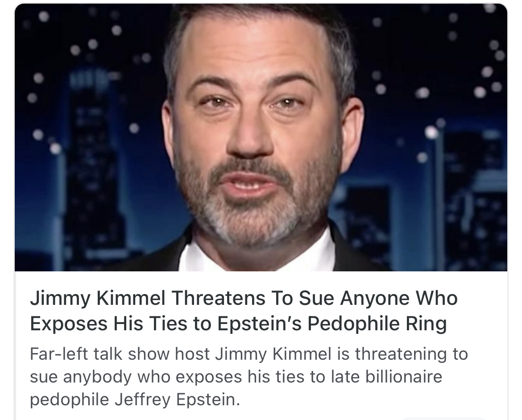Click 'Jimmy Kimmel' in the description paragraph
Screen dimensions: 522x420
[x=273, y=353]
